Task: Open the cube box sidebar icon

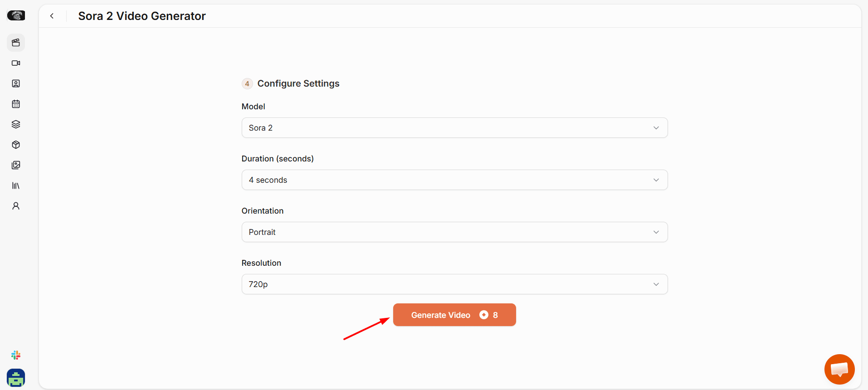Action: tap(16, 145)
